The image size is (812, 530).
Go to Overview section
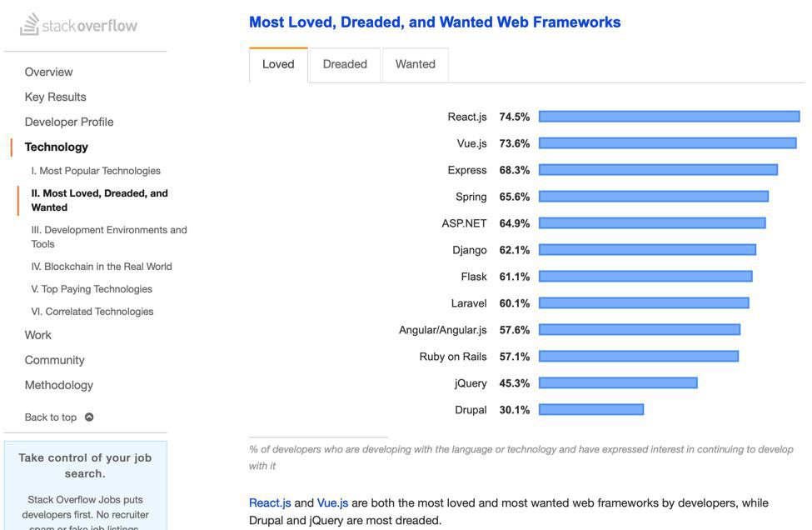click(48, 72)
